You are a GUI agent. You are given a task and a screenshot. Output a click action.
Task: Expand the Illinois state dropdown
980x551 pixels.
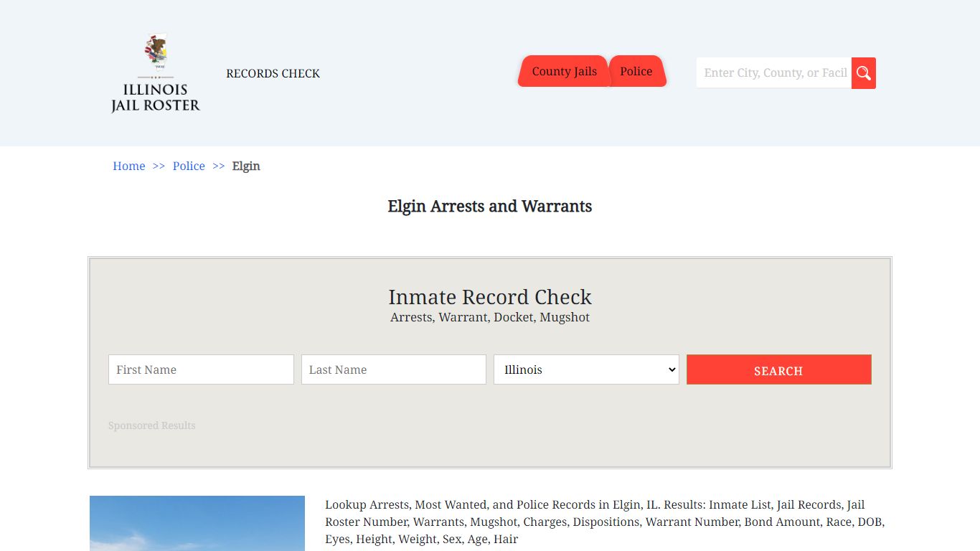click(x=586, y=369)
